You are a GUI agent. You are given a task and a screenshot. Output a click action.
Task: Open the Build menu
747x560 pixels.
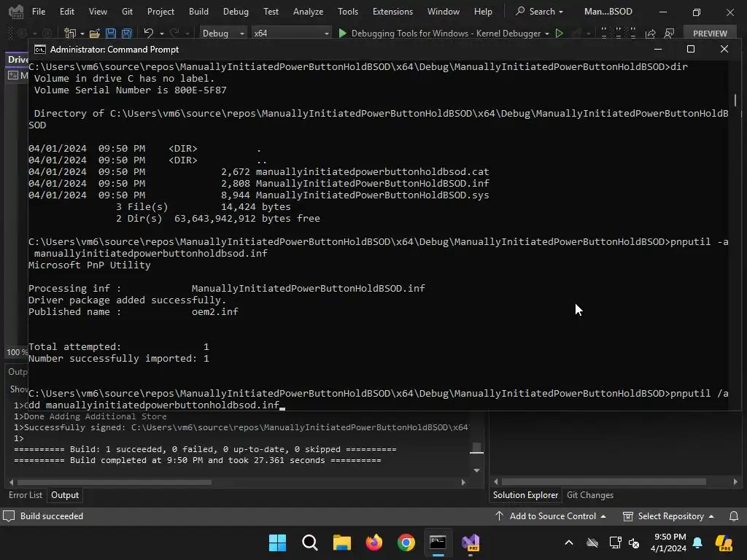[x=198, y=12]
